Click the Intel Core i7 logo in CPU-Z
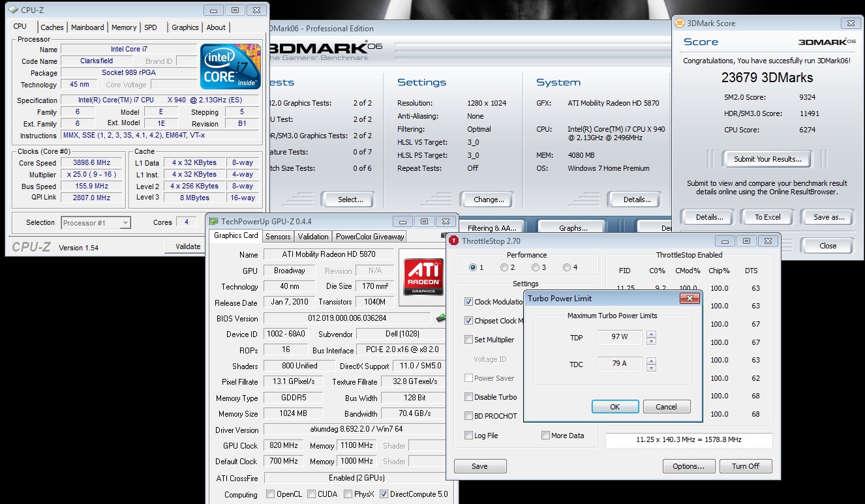Viewport: 865px width, 504px height. coord(230,67)
